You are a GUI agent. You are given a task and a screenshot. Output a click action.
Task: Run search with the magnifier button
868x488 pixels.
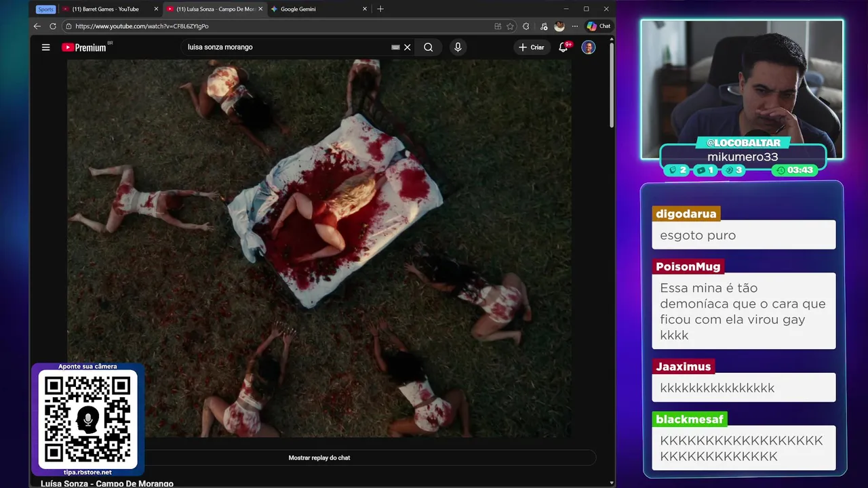[x=429, y=47]
